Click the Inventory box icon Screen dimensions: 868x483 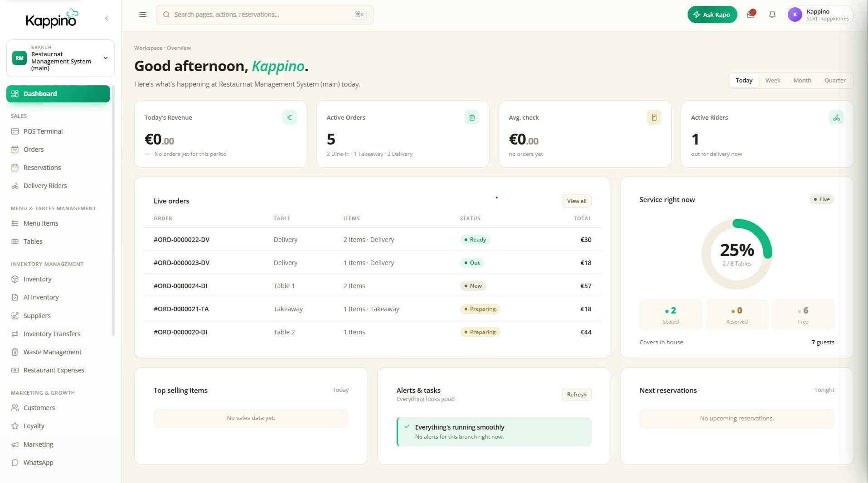click(x=15, y=279)
